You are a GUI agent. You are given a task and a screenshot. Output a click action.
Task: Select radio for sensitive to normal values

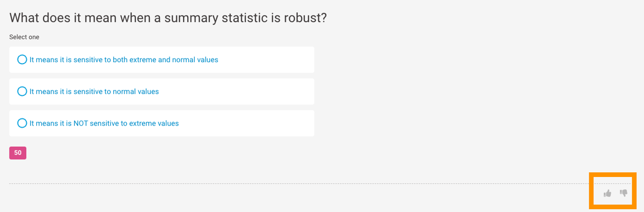click(x=22, y=92)
